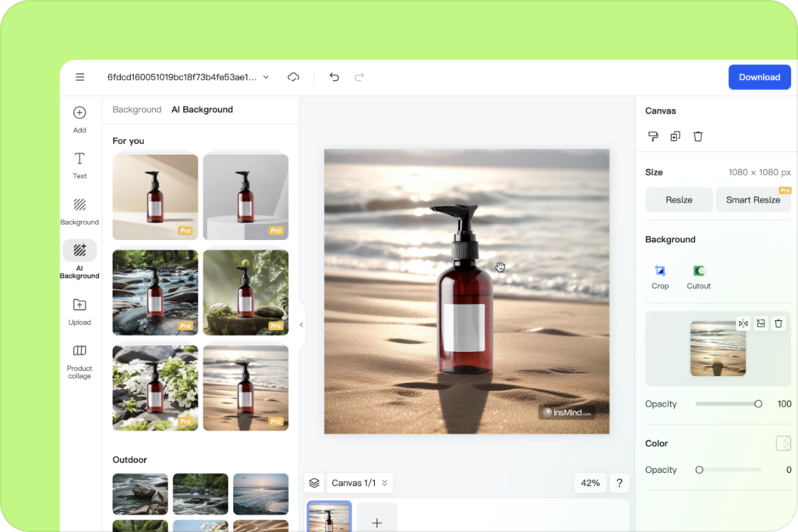Image resolution: width=798 pixels, height=532 pixels.
Task: Select the Crop option under Background
Action: 660,277
